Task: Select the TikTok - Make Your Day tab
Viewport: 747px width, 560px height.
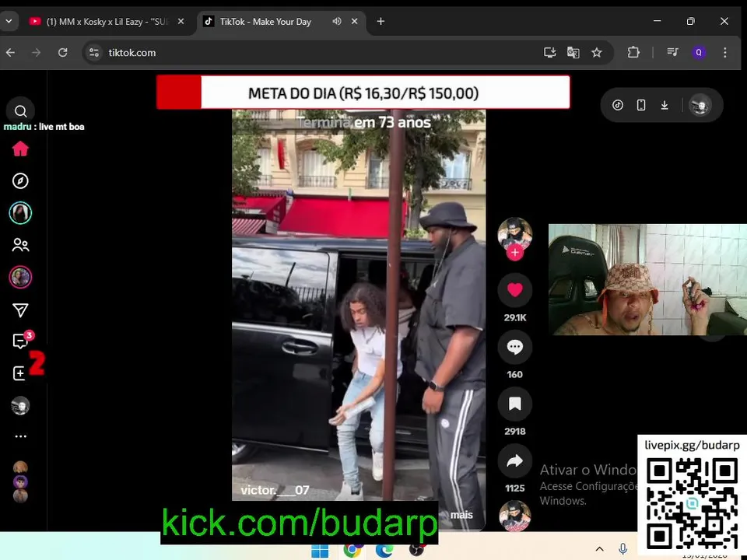Action: click(x=265, y=22)
